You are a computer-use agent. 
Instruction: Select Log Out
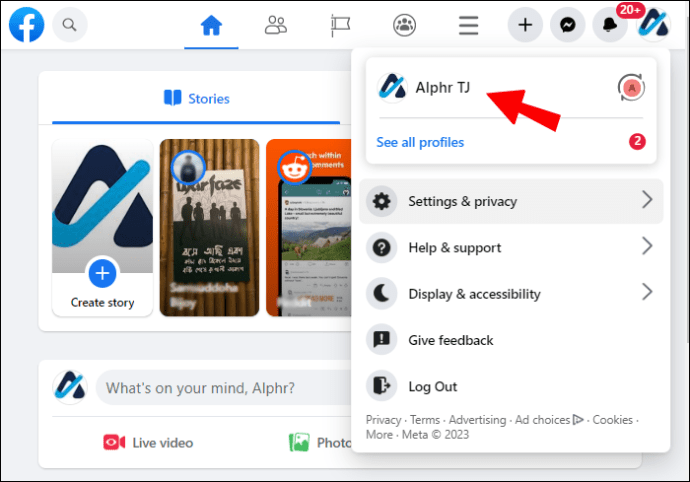[x=511, y=386]
